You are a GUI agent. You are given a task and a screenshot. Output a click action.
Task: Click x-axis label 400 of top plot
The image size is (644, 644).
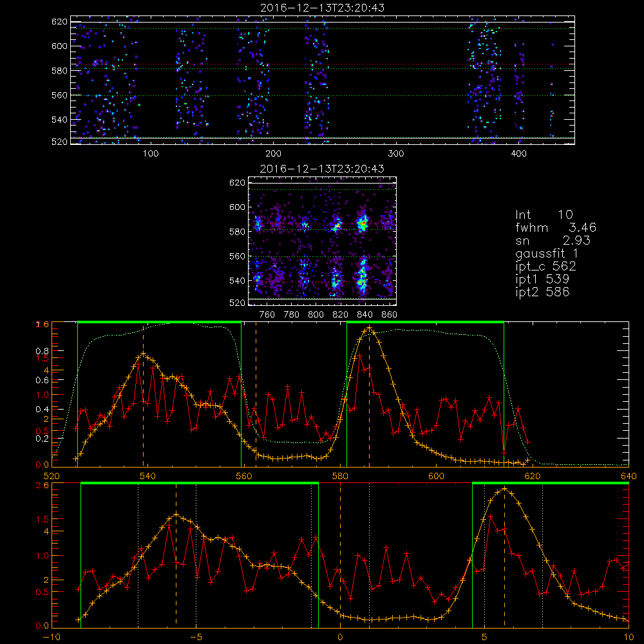pyautogui.click(x=518, y=154)
